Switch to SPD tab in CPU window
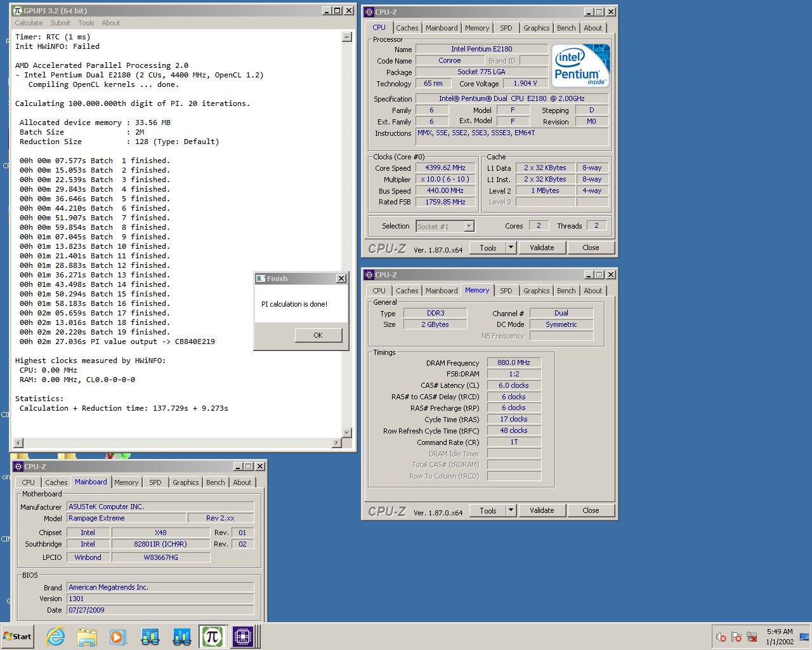812x650 pixels. [x=506, y=28]
